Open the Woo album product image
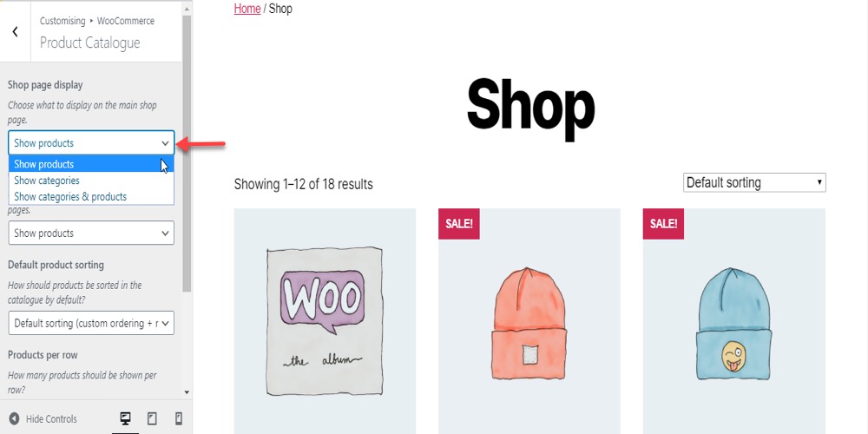868x434 pixels. [x=325, y=321]
